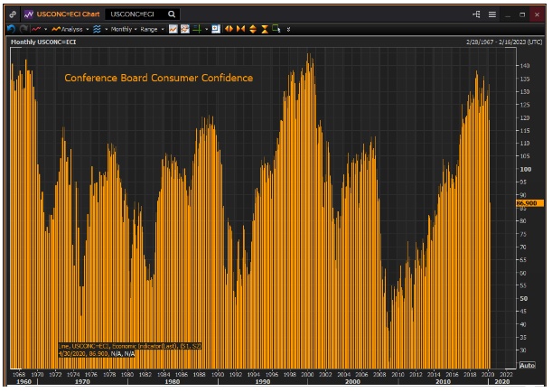This screenshot has height=392, width=552.
Task: Open the Monthly interval dropdown
Action: coord(124,29)
